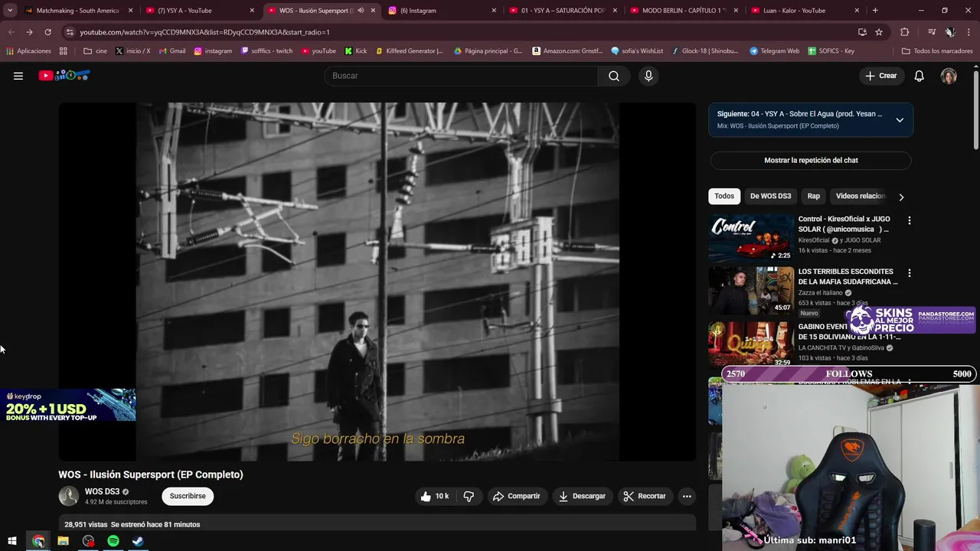Screen dimensions: 980x551
Task: Open the sofffics - twitch bookmark
Action: (x=266, y=51)
